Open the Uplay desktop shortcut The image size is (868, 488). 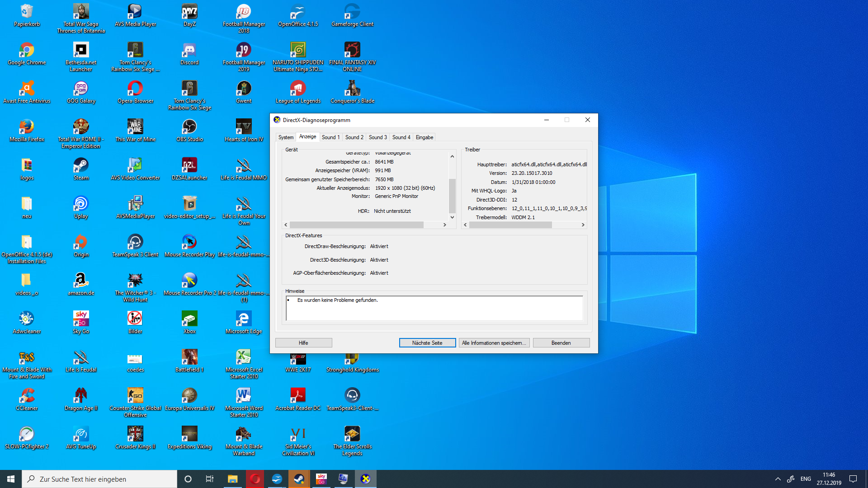(x=81, y=204)
